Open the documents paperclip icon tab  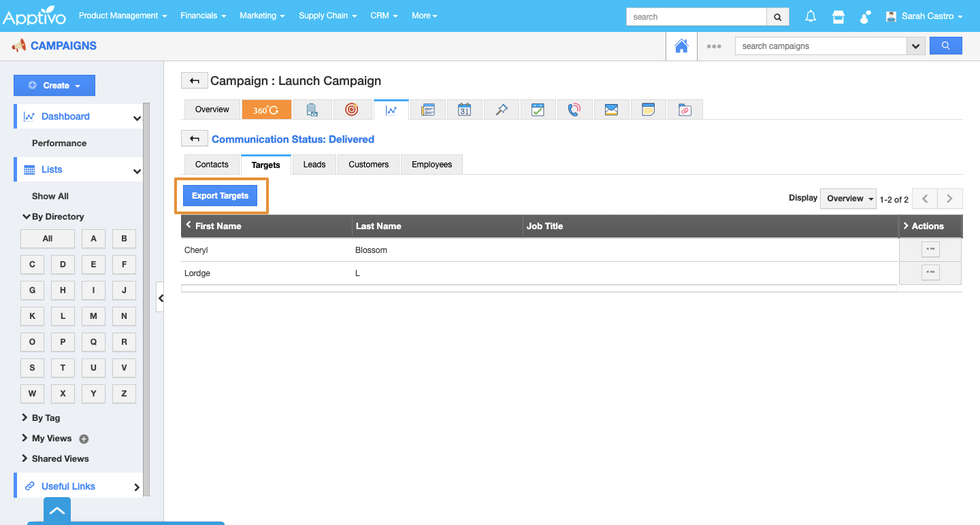tap(685, 109)
